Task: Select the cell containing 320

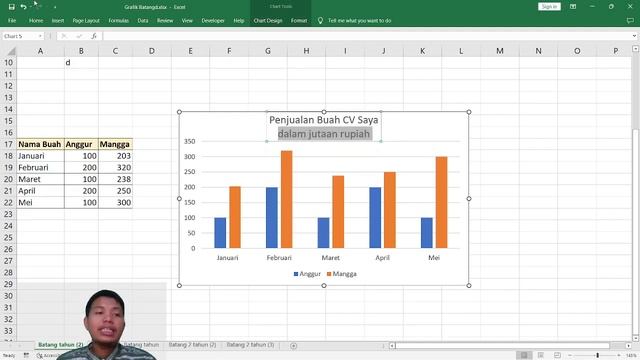Action: click(x=116, y=168)
